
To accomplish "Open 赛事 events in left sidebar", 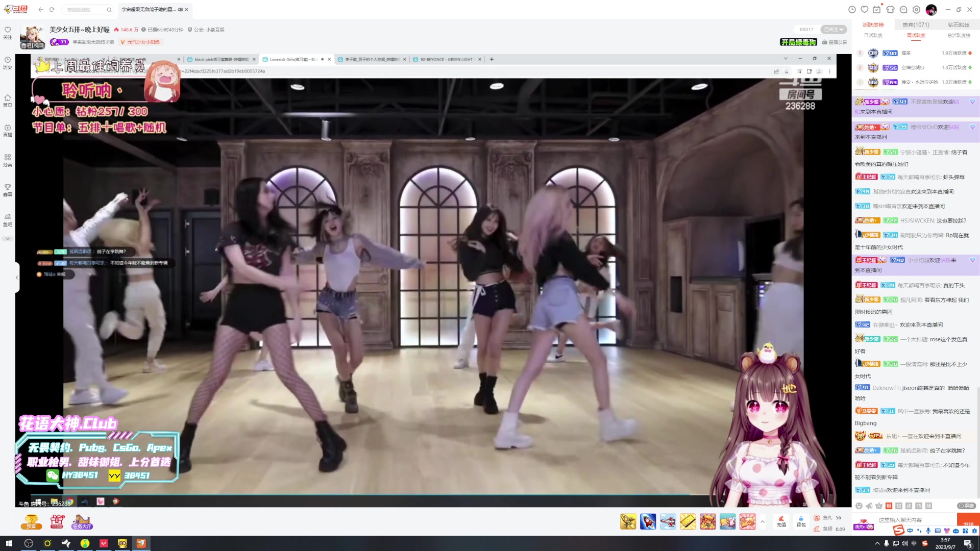I will coord(8,190).
